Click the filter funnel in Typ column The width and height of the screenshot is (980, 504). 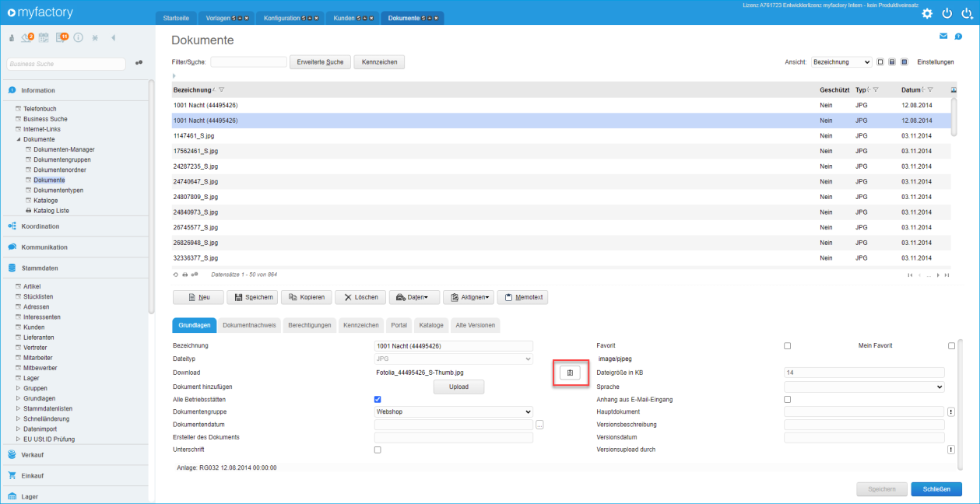coord(876,90)
